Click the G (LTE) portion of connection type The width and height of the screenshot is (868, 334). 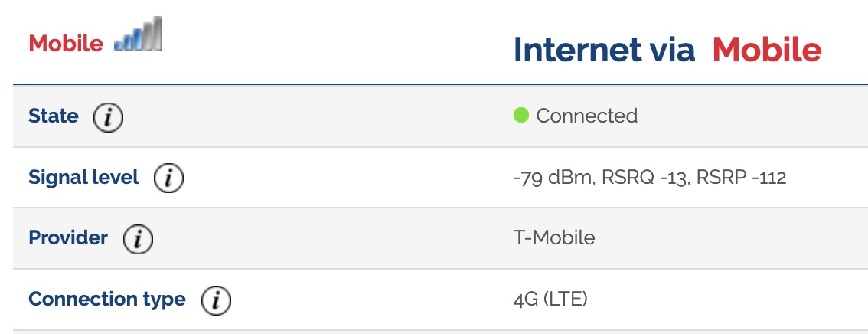(556, 300)
